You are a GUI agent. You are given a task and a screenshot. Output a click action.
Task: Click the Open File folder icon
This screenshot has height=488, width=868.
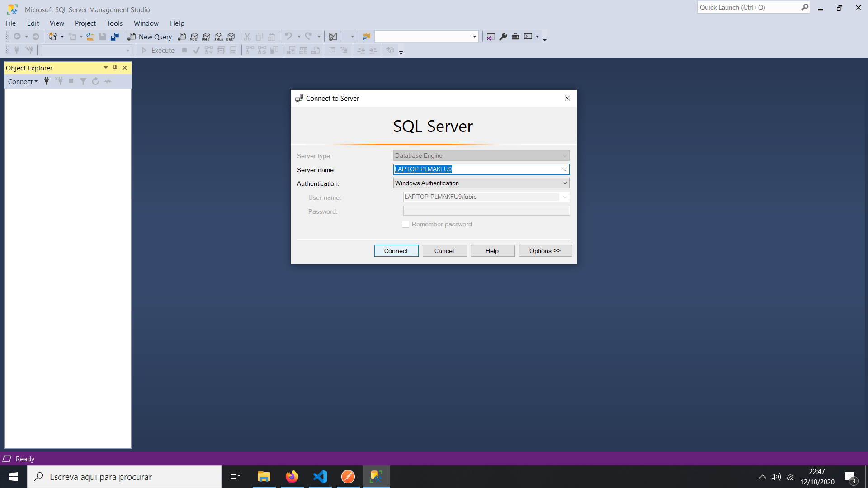coord(90,37)
